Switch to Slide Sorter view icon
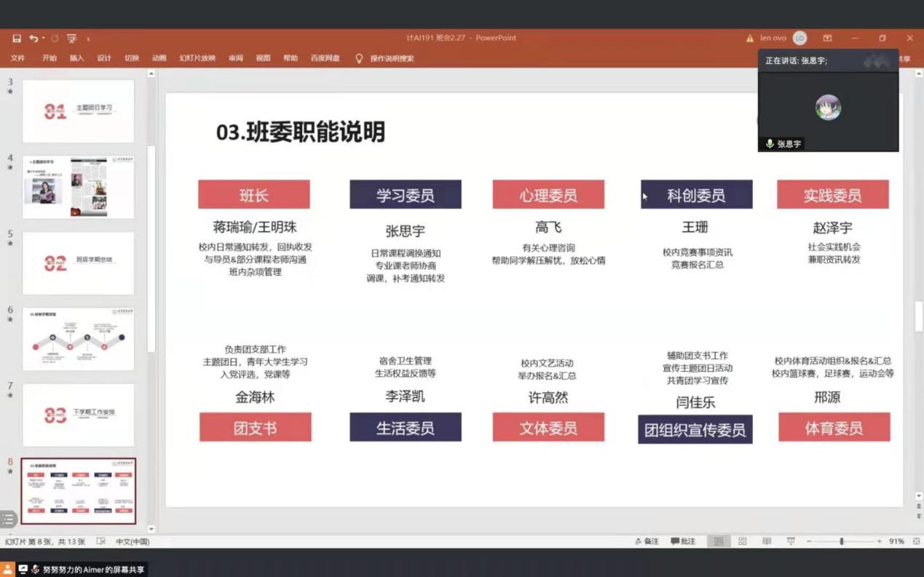This screenshot has width=924, height=577. click(743, 541)
